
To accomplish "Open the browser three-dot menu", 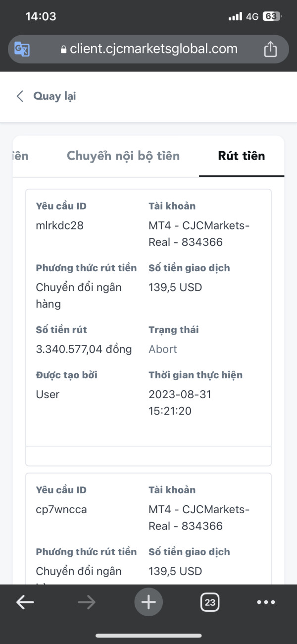I will point(266,602).
